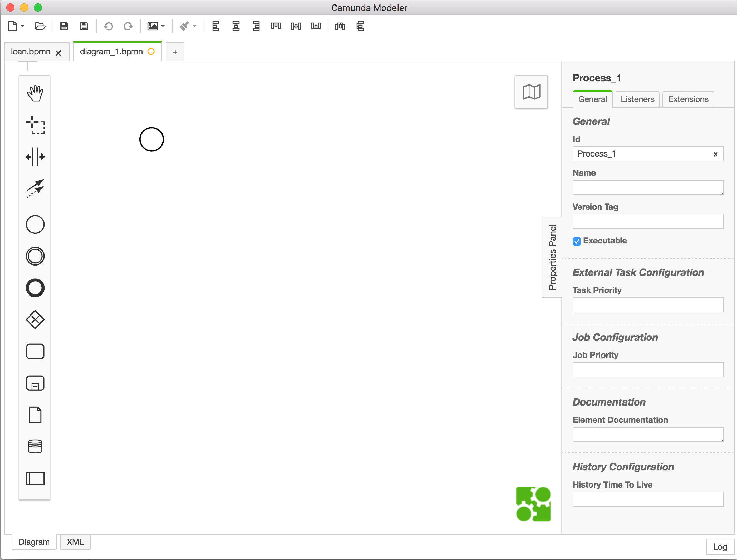Image resolution: width=737 pixels, height=560 pixels.
Task: Activate the global connect tool
Action: (x=35, y=188)
